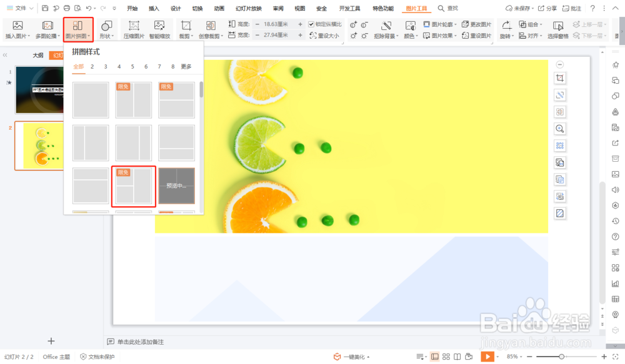The height and width of the screenshot is (364, 625).
Task: Open the 抠除背景 background removal tool
Action: (x=386, y=30)
